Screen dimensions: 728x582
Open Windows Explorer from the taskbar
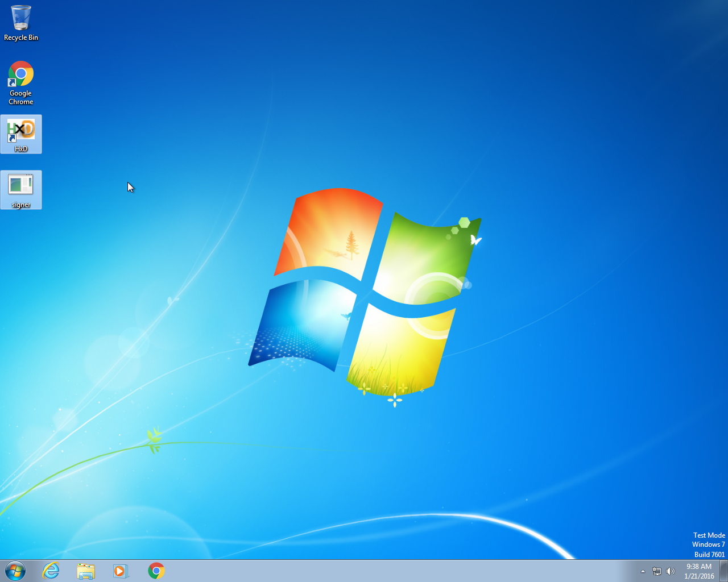86,571
